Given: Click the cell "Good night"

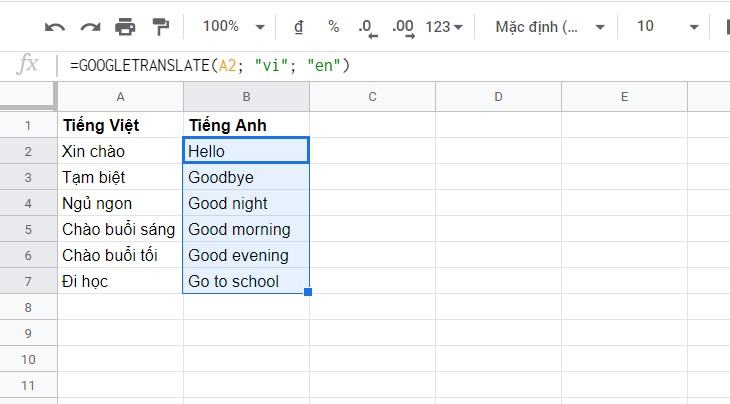Looking at the screenshot, I should (246, 203).
